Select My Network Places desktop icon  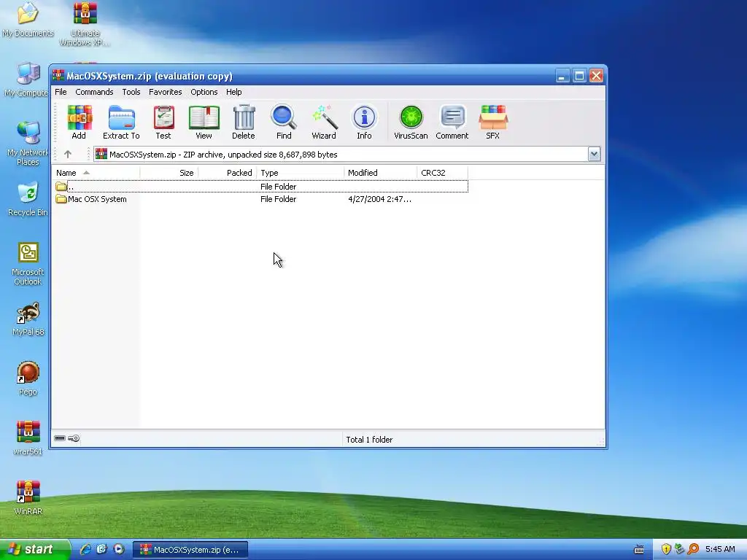[28, 144]
